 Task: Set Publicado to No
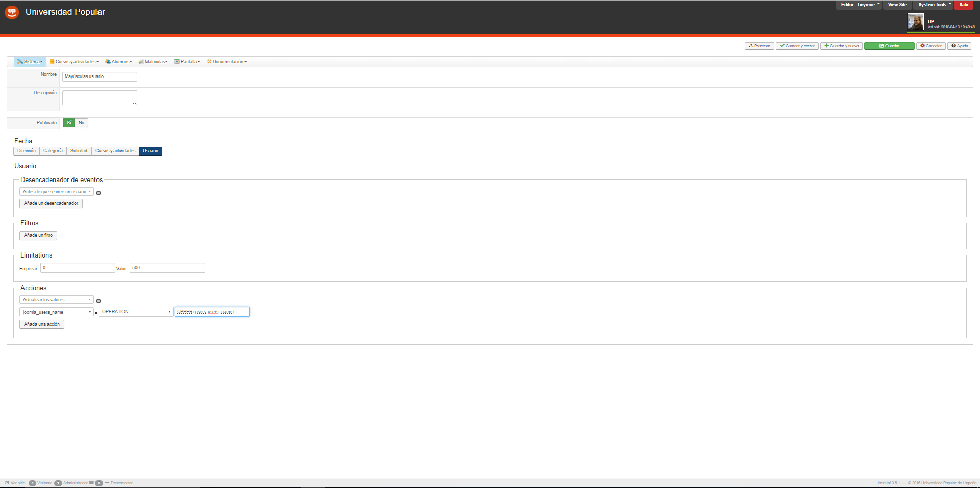click(x=81, y=123)
